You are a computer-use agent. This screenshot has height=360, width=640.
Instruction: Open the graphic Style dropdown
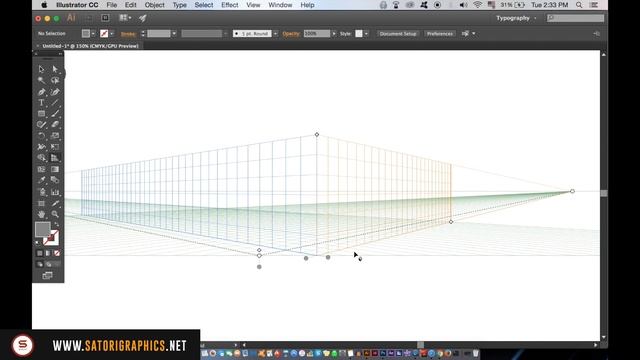366,33
